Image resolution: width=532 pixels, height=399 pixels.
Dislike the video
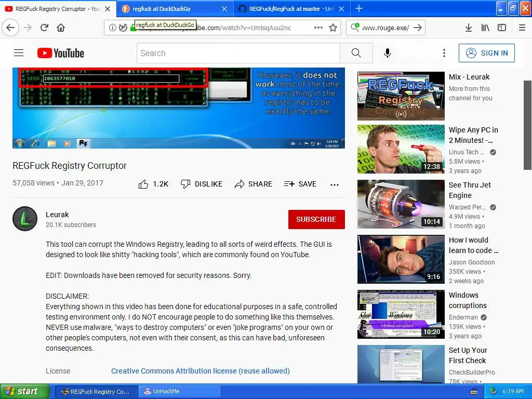click(202, 184)
